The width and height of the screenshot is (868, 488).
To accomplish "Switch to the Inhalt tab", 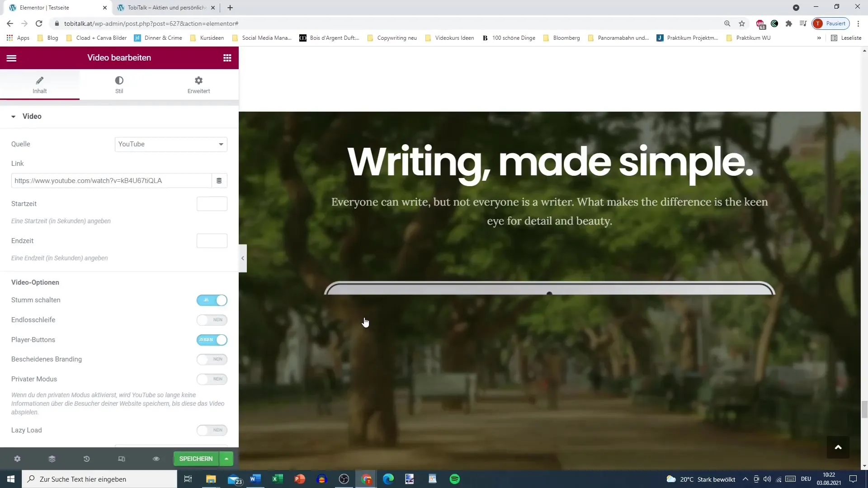I will 40,84.
